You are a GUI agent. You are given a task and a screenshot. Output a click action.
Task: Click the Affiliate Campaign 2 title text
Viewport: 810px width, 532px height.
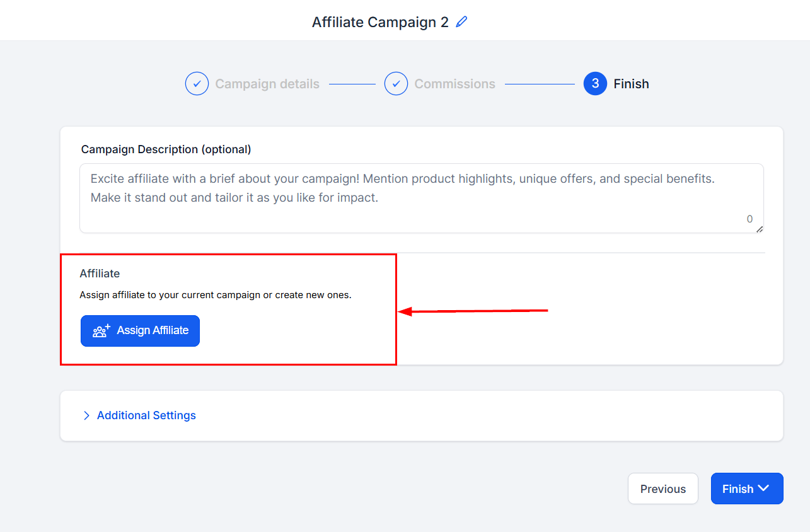point(380,22)
